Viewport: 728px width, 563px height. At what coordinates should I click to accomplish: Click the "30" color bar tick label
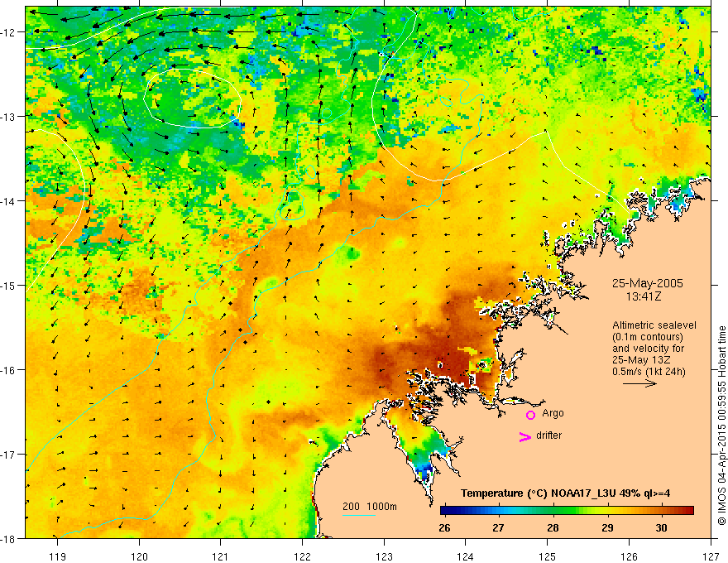pyautogui.click(x=661, y=527)
